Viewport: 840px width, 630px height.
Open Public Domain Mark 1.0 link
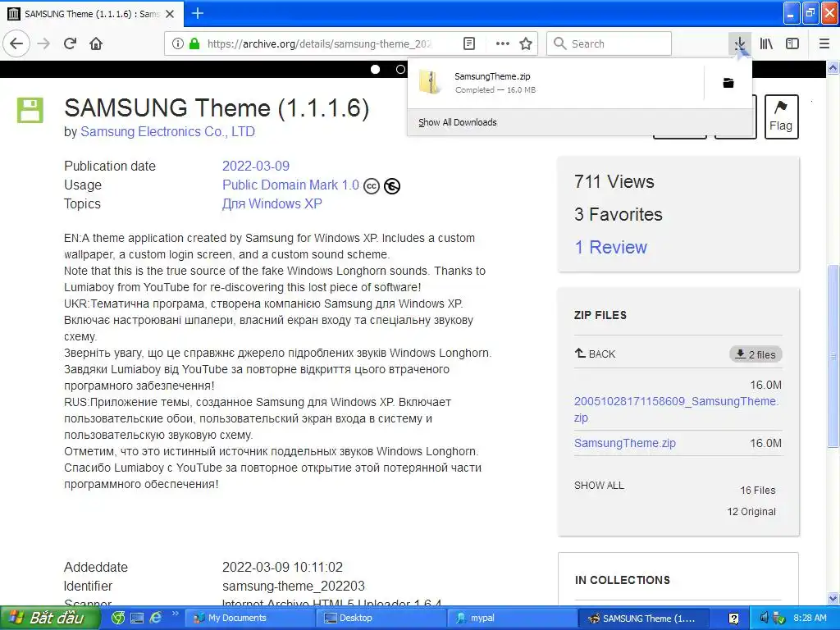290,185
